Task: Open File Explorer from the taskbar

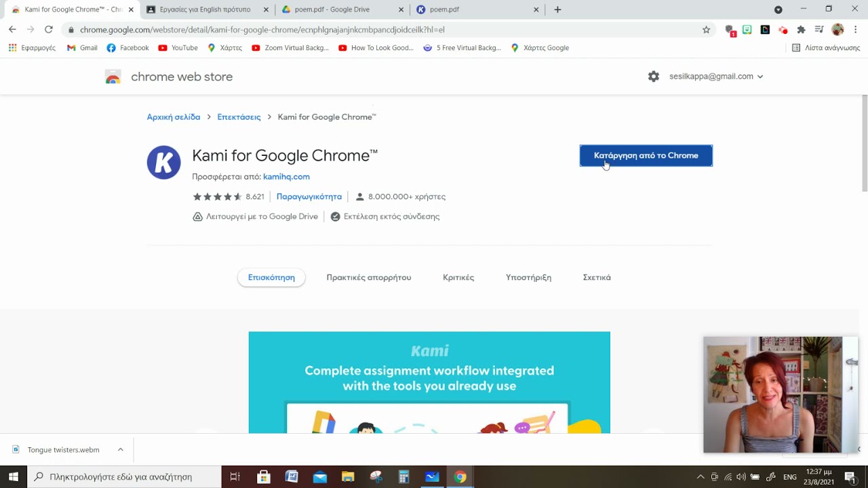Action: click(348, 476)
